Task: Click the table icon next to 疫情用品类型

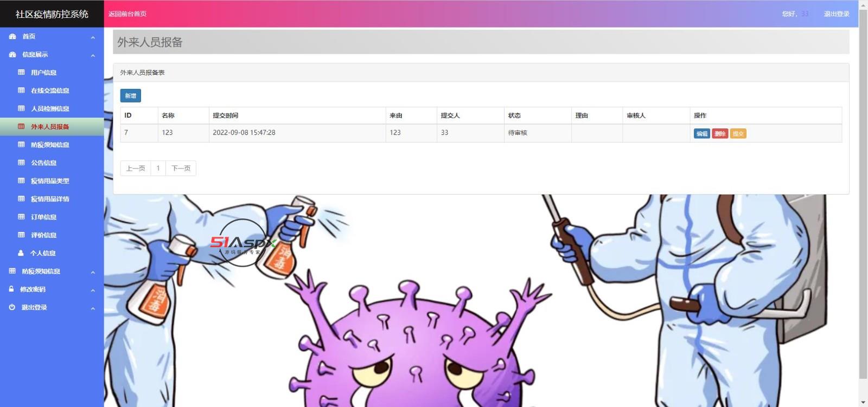Action: 21,180
